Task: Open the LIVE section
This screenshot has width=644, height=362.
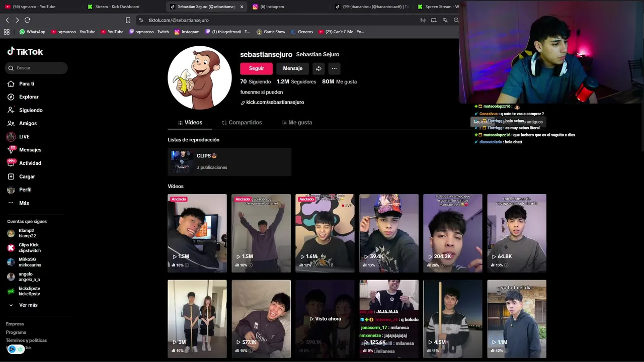Action: 18,137
